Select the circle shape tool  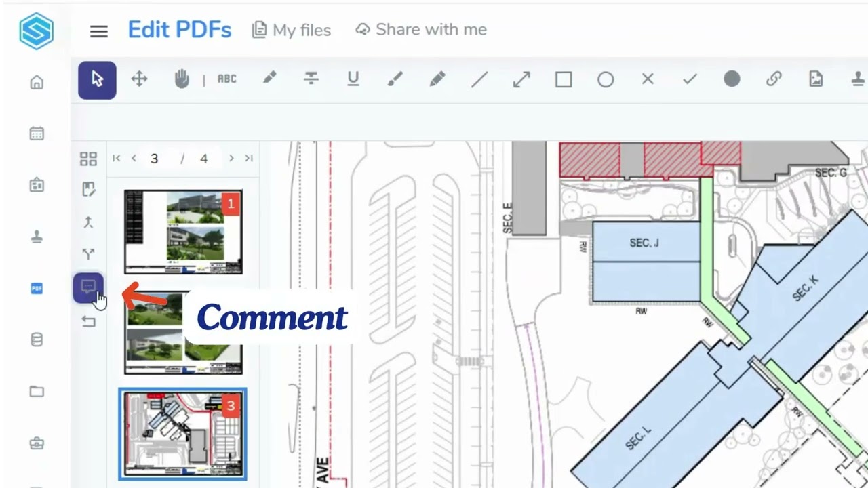point(606,80)
